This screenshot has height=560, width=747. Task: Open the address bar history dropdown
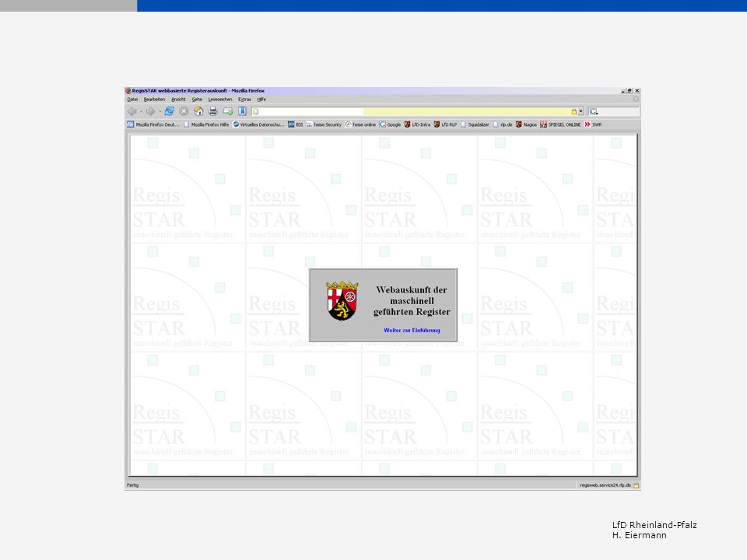click(x=580, y=111)
